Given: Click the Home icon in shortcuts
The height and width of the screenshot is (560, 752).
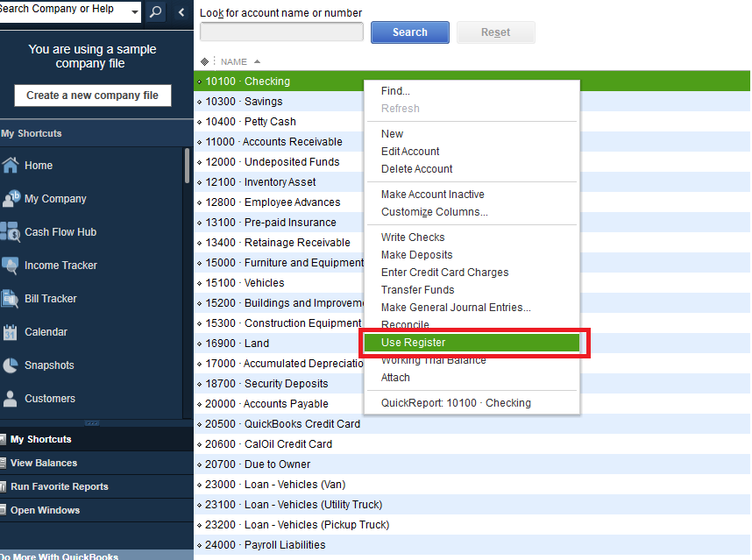Looking at the screenshot, I should [10, 165].
